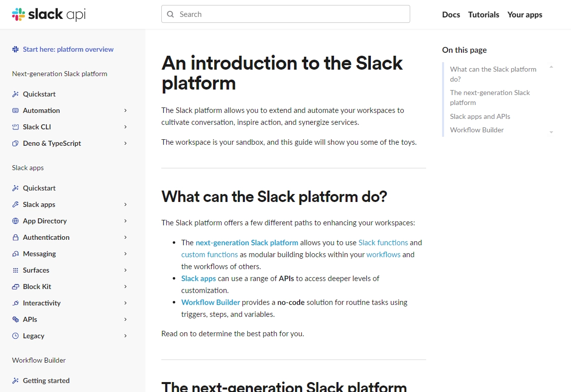Click the Interactivity plug icon
This screenshot has height=392, width=571.
pos(15,303)
